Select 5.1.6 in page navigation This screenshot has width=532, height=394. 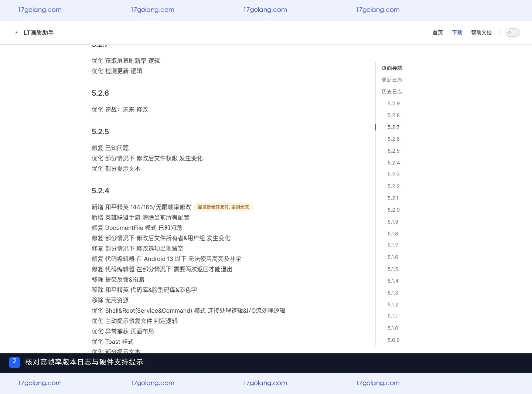point(393,257)
